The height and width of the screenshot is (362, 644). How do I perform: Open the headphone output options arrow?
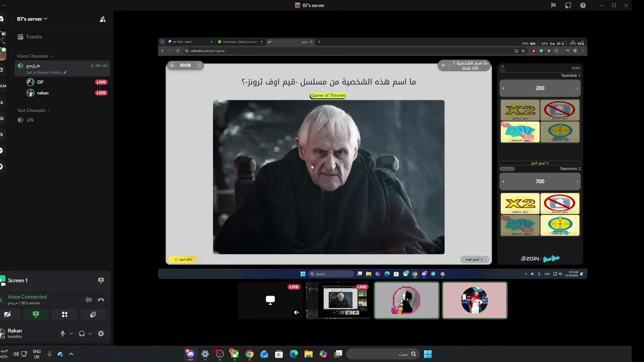(90, 334)
